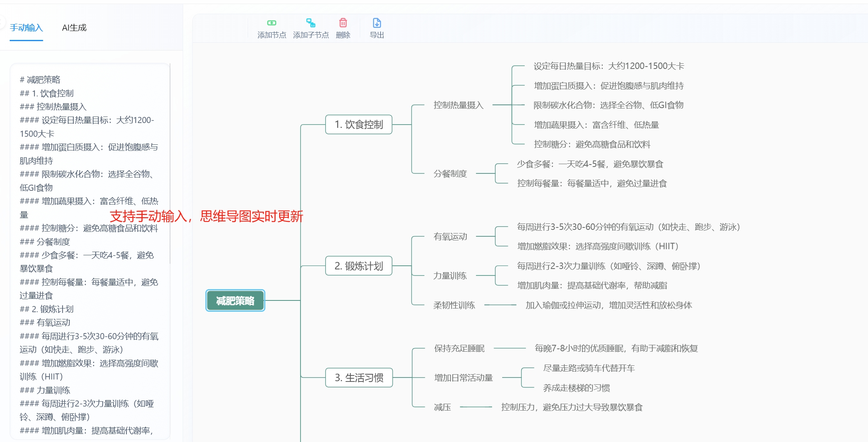Click node 每周进行3-5次30-60分钟的有氧运动

(x=628, y=227)
